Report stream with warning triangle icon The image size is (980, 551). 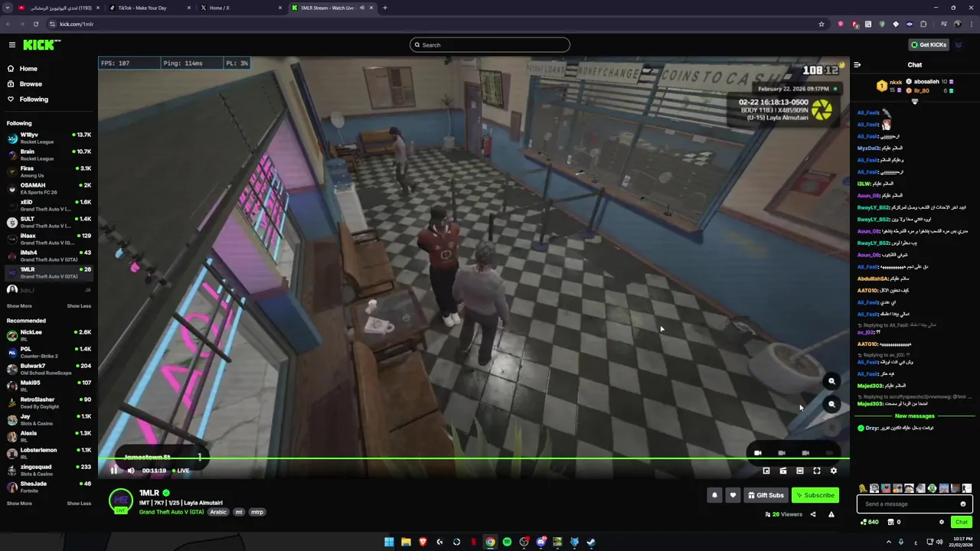[x=831, y=514]
